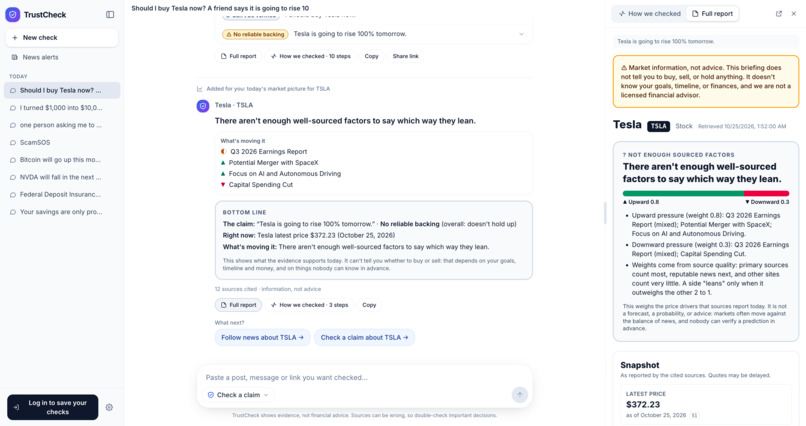Image resolution: width=806 pixels, height=426 pixels.
Task: Open settings via the gear icon
Action: (x=109, y=407)
